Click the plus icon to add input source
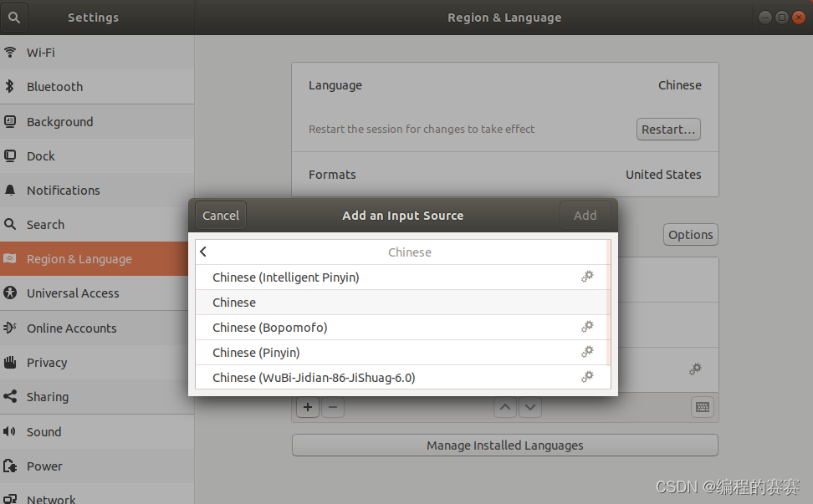The width and height of the screenshot is (813, 504). (307, 407)
